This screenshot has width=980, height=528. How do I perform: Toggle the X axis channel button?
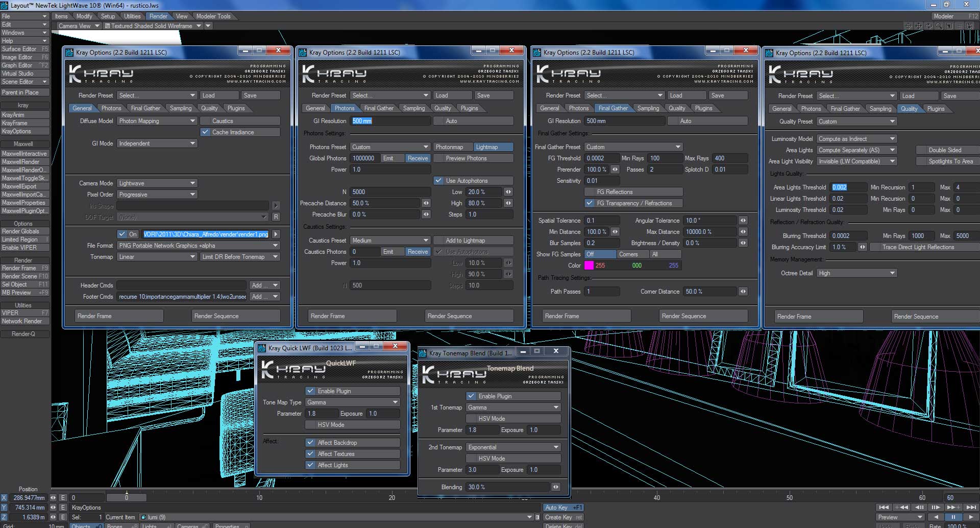(4, 498)
